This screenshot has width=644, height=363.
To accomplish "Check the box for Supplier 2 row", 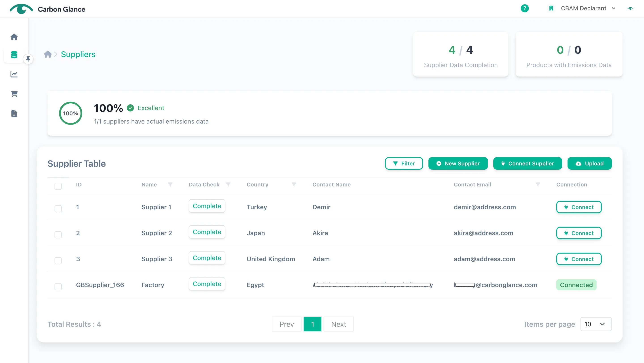I will pyautogui.click(x=58, y=234).
